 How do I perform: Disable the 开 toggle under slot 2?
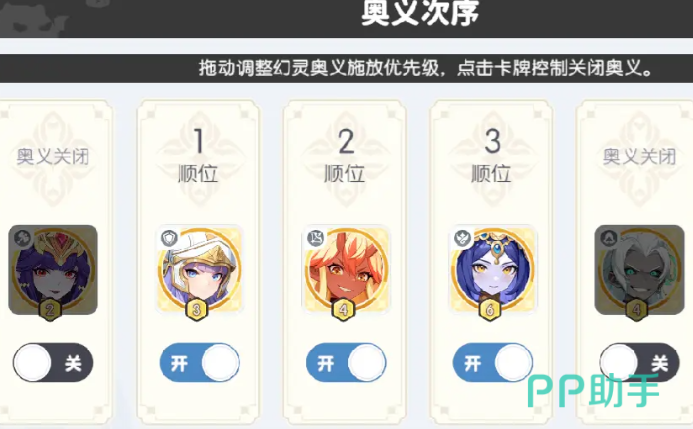tap(346, 363)
